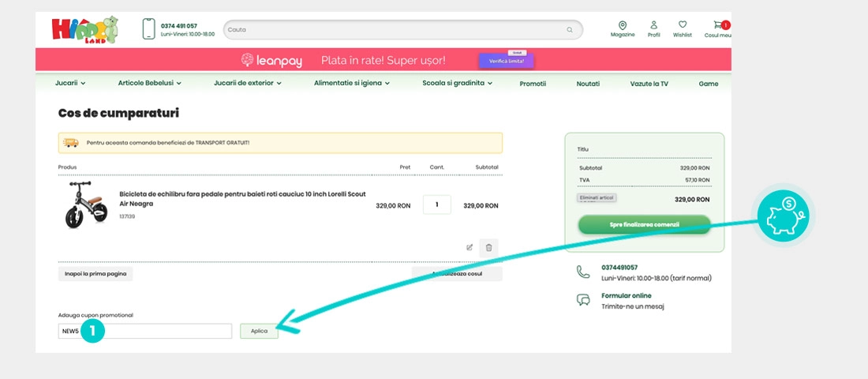
Task: Click Spre finalizarea comenzii button
Action: pos(644,224)
